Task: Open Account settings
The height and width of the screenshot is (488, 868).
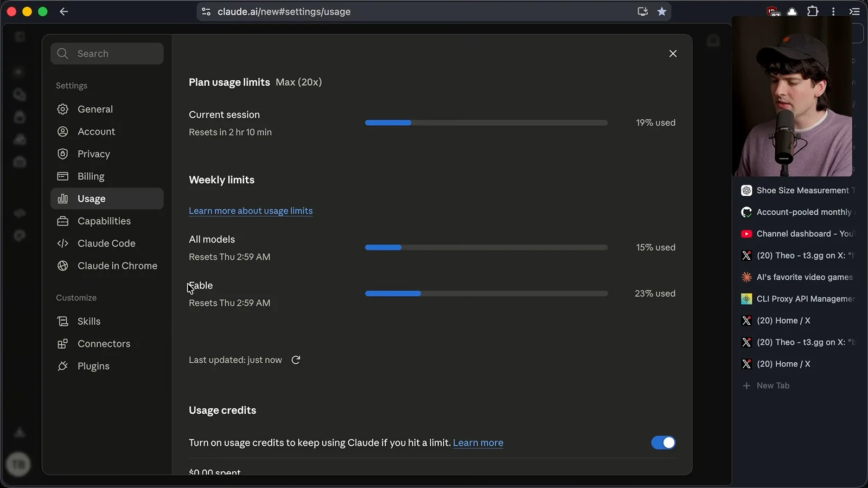Action: [107, 131]
